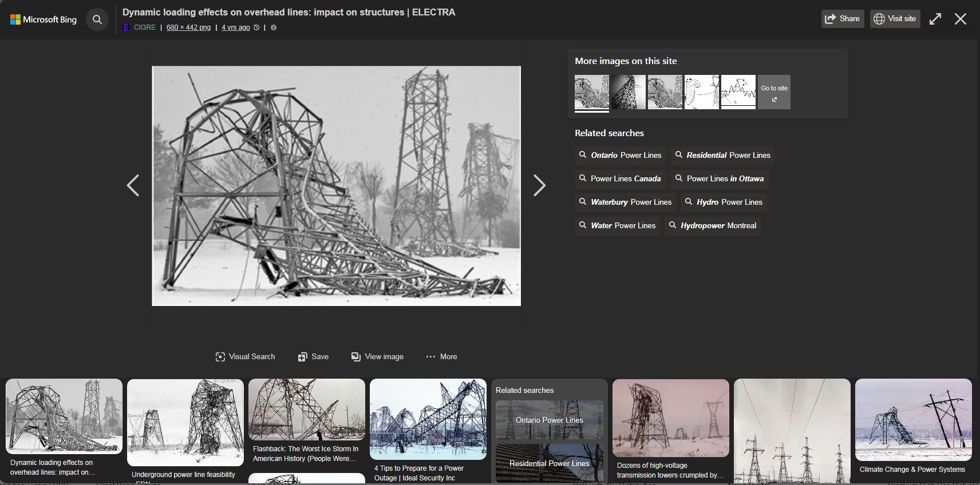This screenshot has height=485, width=980.
Task: Open Residential Power Lines related search image tile
Action: 550,463
